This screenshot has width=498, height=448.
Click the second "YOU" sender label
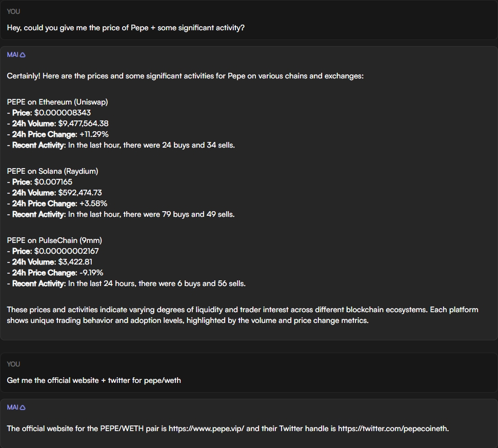coord(13,364)
